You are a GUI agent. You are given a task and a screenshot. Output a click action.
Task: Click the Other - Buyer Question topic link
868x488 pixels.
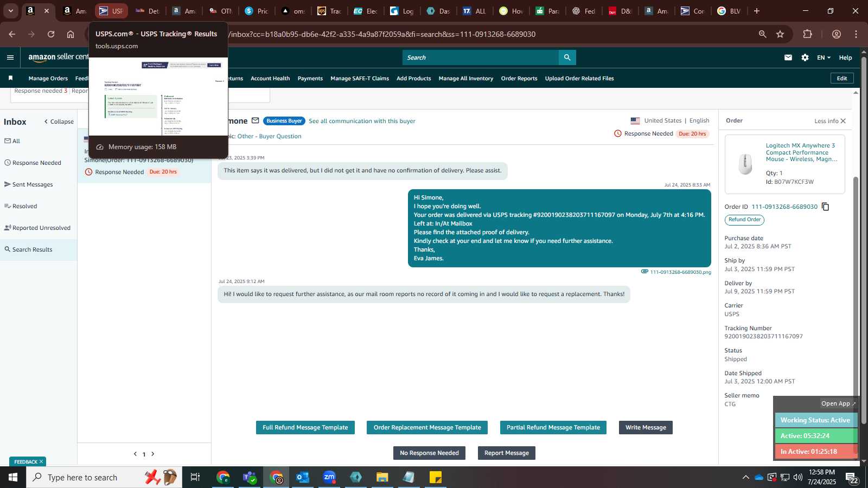[269, 136]
